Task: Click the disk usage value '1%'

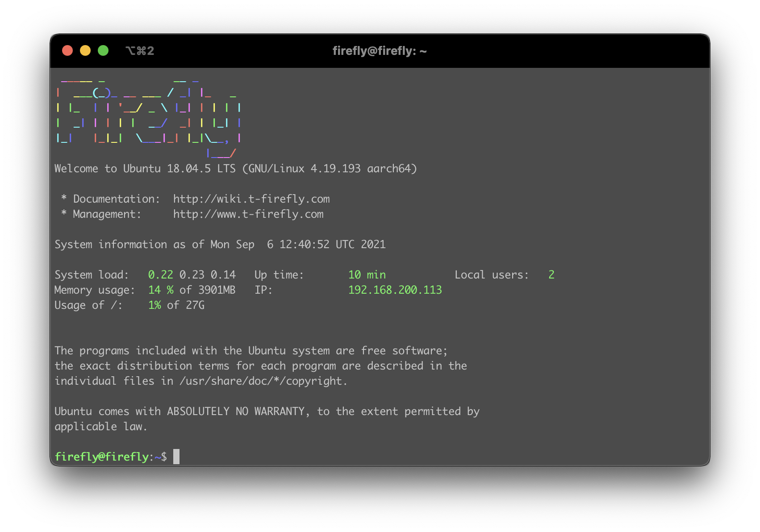Action: pyautogui.click(x=155, y=305)
